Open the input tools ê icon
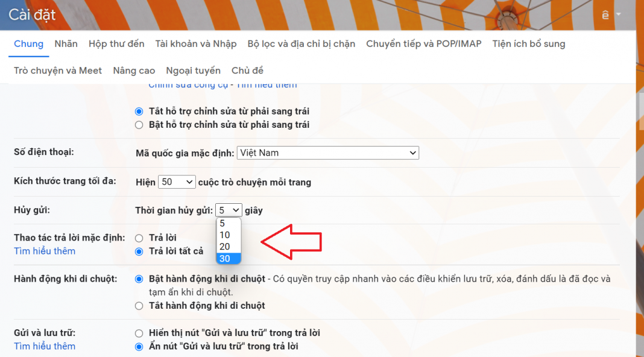The image size is (644, 357). 605,14
